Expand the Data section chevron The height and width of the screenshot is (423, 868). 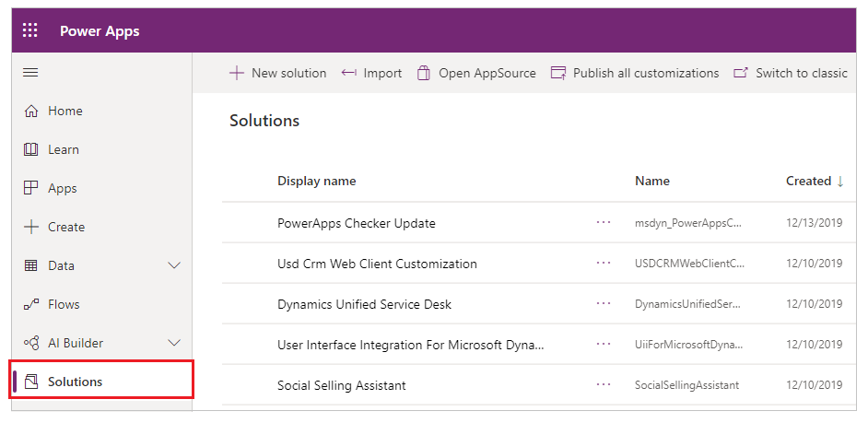(174, 265)
